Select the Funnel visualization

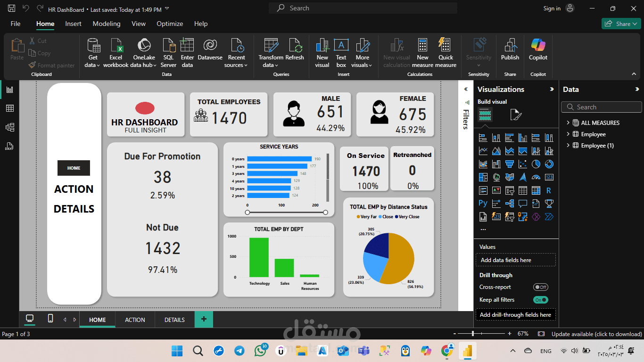click(509, 164)
